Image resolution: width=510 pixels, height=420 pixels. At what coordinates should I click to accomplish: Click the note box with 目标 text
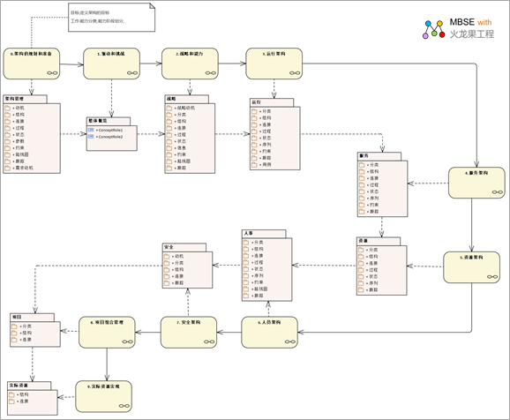click(111, 18)
